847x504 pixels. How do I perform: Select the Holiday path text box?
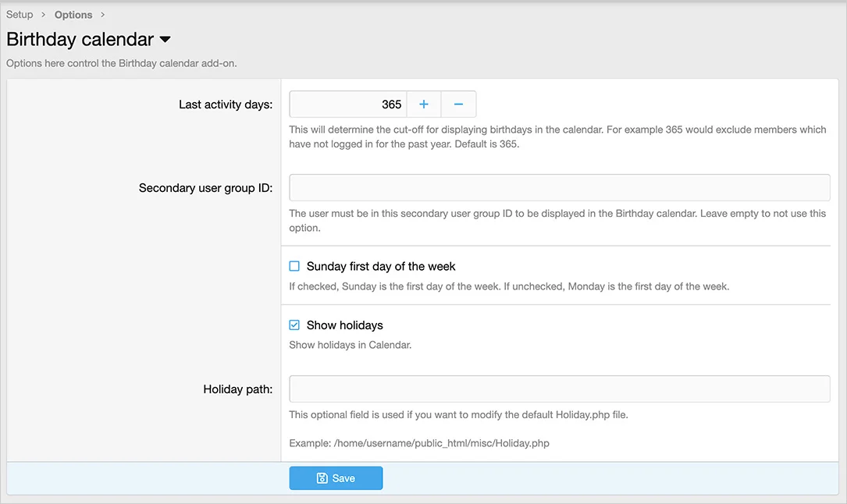tap(559, 389)
